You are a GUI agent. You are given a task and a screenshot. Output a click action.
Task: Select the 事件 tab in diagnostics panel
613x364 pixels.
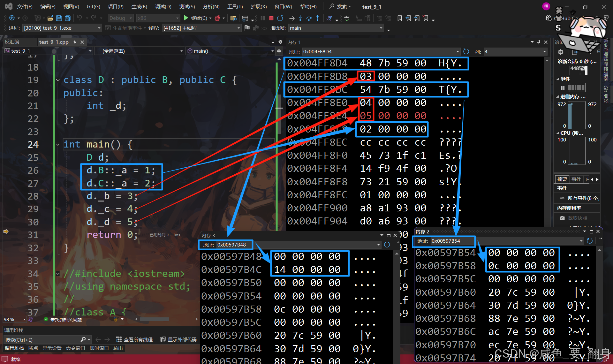point(576,179)
